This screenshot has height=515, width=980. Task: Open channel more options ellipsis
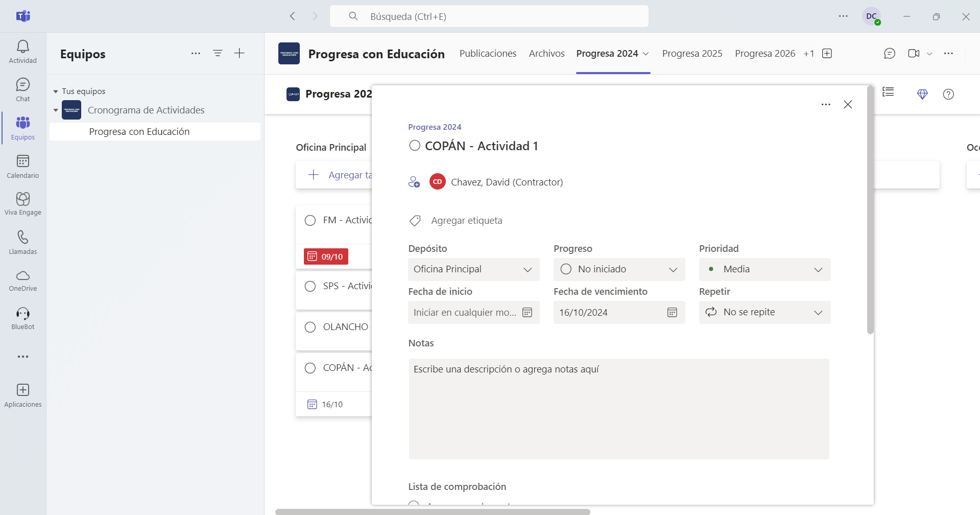[948, 54]
